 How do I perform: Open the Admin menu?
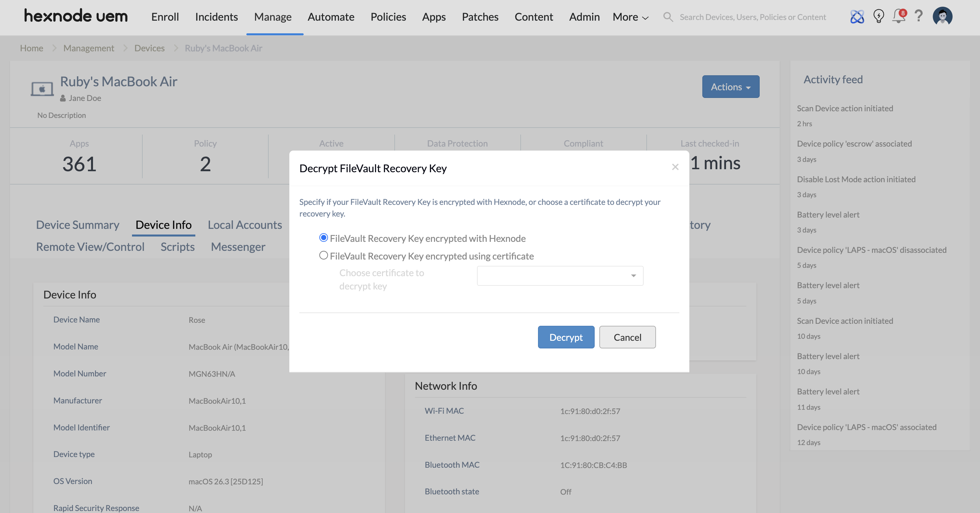pyautogui.click(x=584, y=17)
